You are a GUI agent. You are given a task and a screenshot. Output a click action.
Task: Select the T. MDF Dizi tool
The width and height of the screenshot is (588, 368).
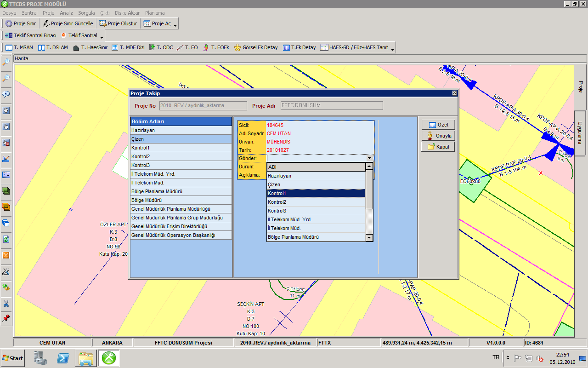128,47
